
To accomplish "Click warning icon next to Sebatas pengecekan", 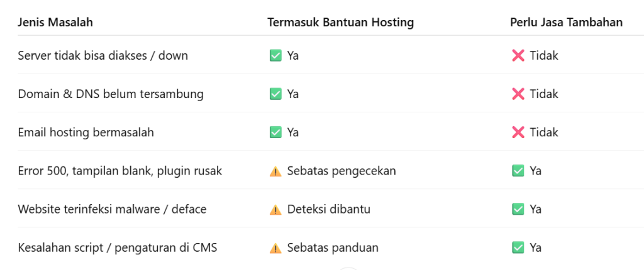I will pyautogui.click(x=275, y=171).
